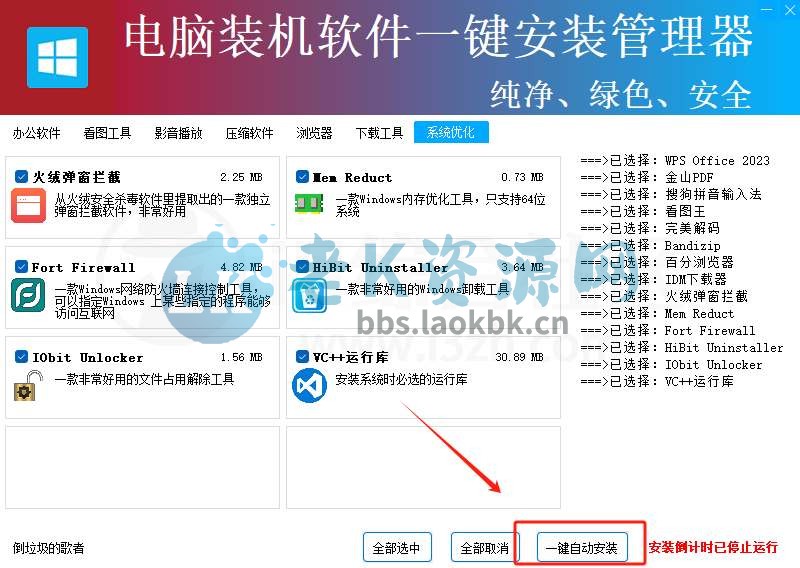Click the 3.64 MB size label
This screenshot has width=800, height=568.
522,267
